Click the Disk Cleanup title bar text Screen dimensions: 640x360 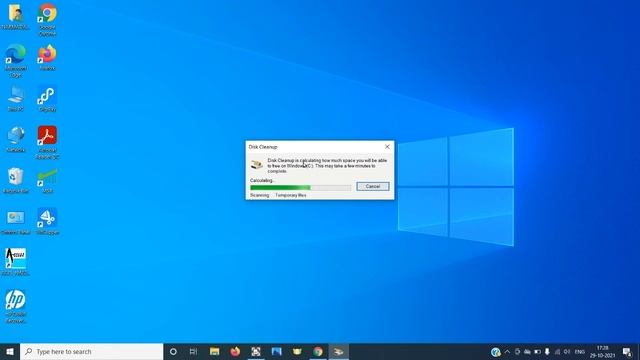[x=263, y=147]
